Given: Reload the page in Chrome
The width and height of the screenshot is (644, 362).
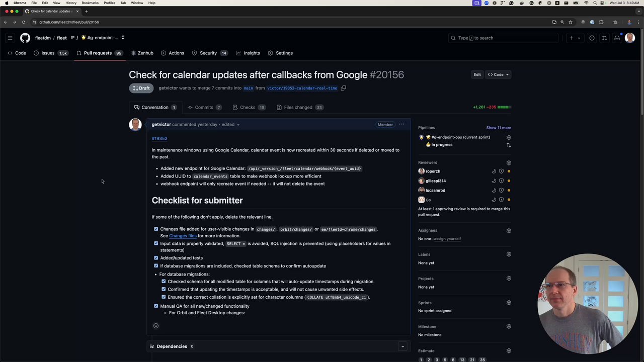Looking at the screenshot, I should 23,22.
